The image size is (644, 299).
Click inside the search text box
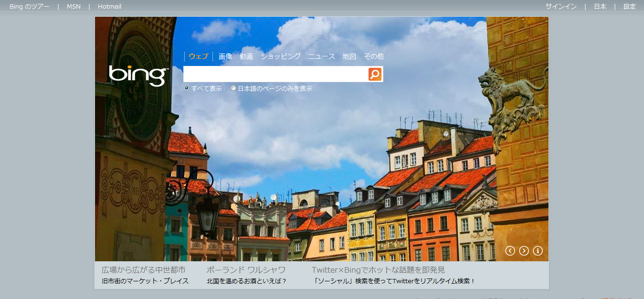coord(275,74)
